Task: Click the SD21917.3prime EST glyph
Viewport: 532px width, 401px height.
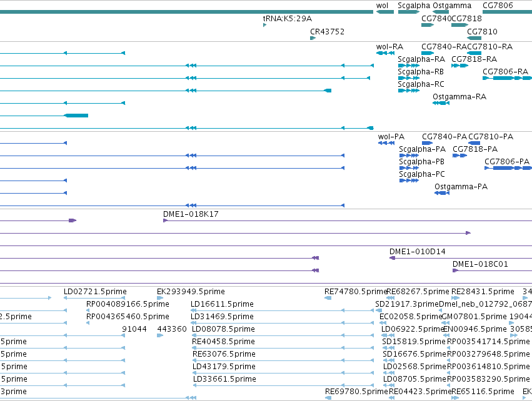Action: click(379, 310)
